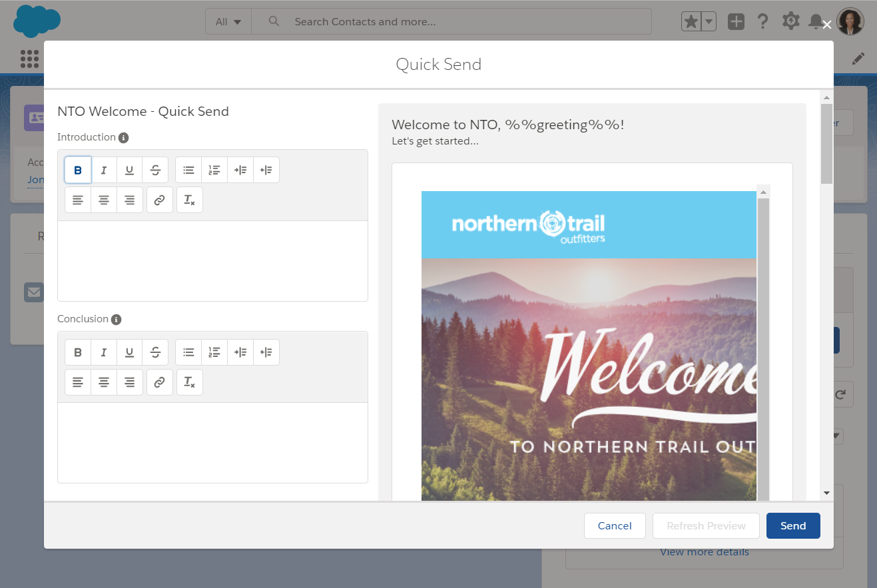
Task: Click the email preview scrollbar
Action: (763, 350)
